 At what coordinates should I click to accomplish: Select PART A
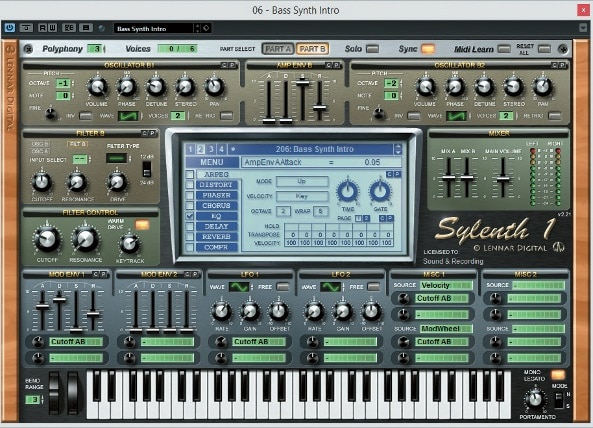pos(278,49)
